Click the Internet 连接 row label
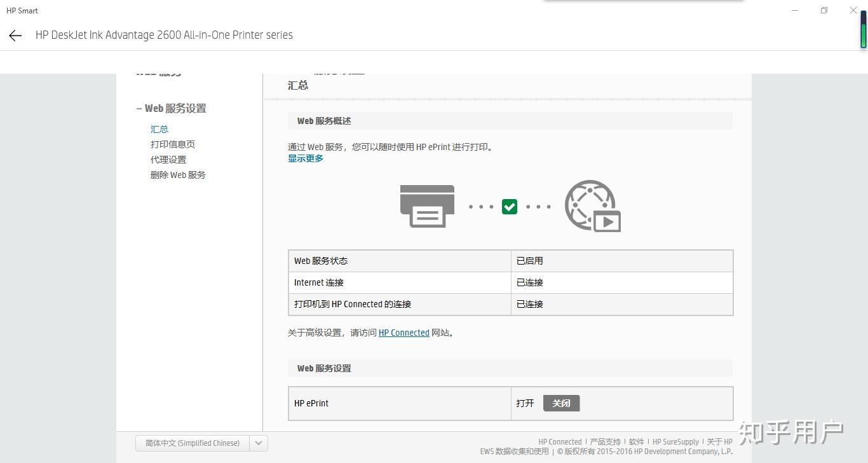 pyautogui.click(x=318, y=282)
